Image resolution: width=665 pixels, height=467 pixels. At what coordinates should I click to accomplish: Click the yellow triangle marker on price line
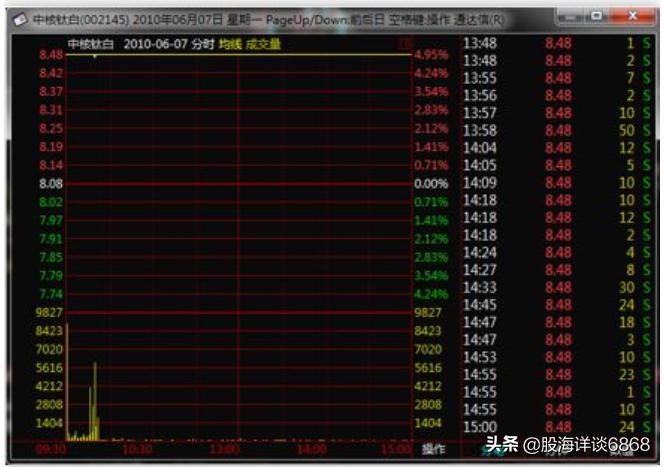(95, 56)
